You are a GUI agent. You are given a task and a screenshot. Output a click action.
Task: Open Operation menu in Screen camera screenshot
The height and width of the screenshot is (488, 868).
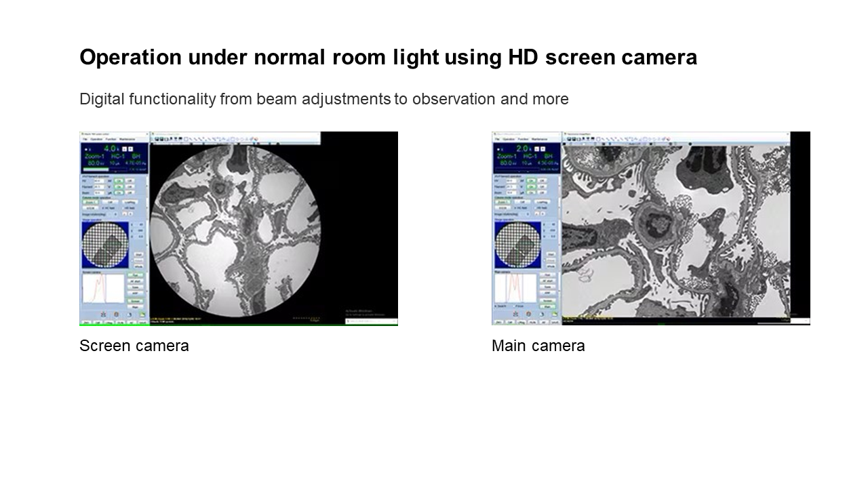point(96,139)
